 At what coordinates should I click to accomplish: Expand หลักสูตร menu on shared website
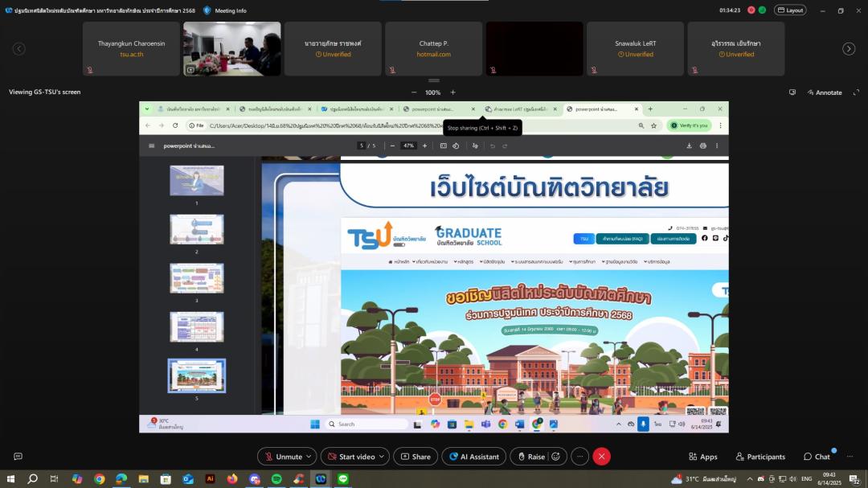coord(464,261)
